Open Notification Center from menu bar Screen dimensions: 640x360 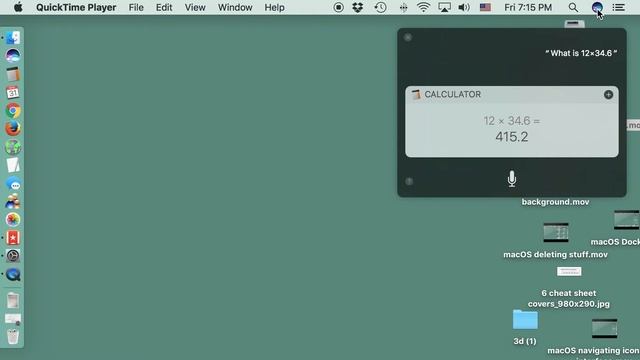[618, 7]
